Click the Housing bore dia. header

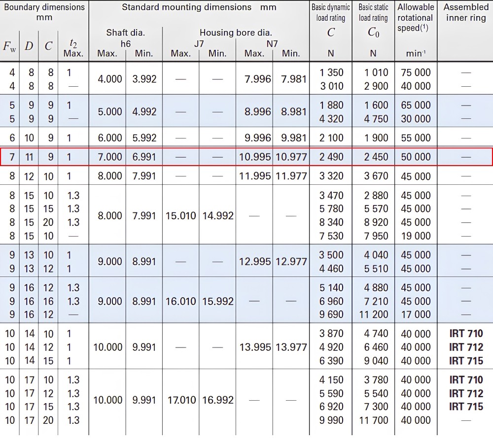click(236, 33)
